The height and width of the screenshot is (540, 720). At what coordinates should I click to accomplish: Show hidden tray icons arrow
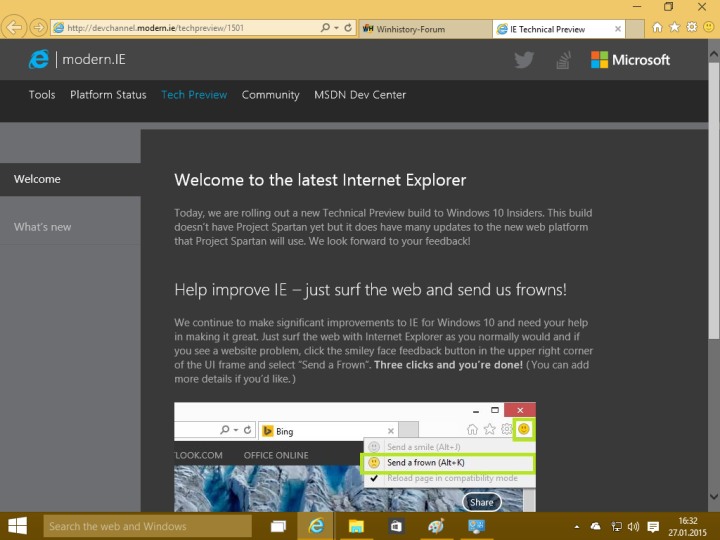[x=577, y=527]
